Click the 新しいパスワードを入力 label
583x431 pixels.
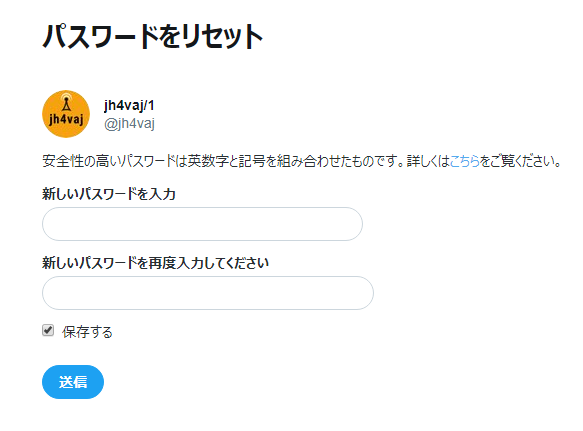109,194
